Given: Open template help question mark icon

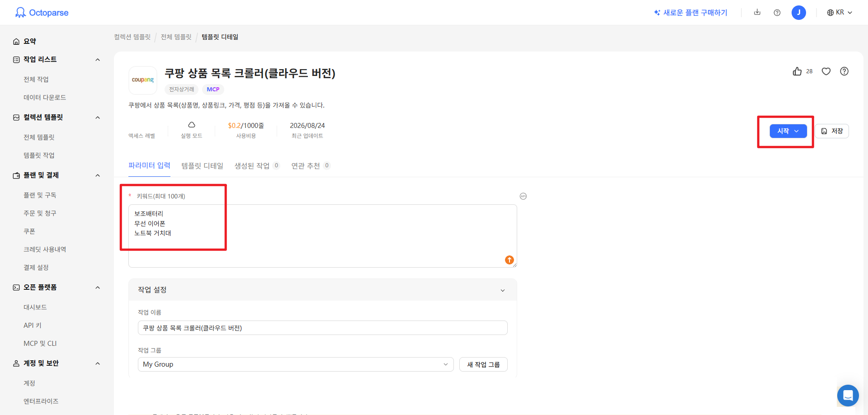Looking at the screenshot, I should [844, 71].
